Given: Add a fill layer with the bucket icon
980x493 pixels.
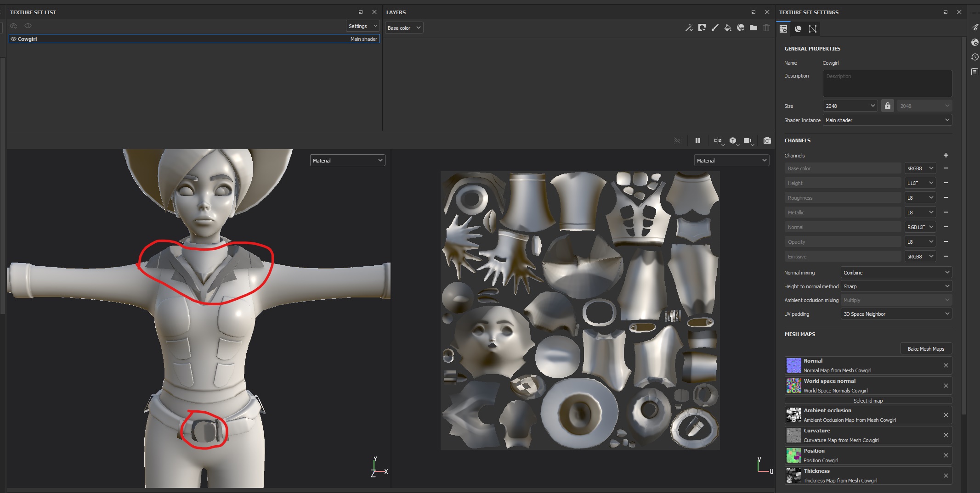Looking at the screenshot, I should 727,28.
